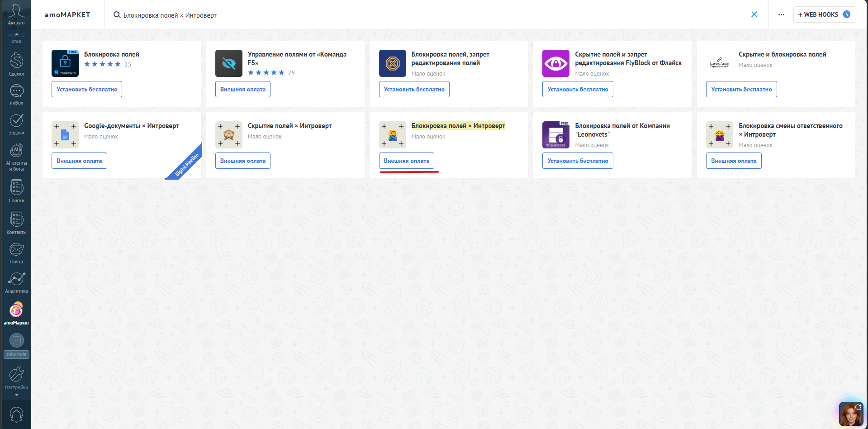This screenshot has width=868, height=429.
Task: Select amoМаркет sidebar icon
Action: 16,314
